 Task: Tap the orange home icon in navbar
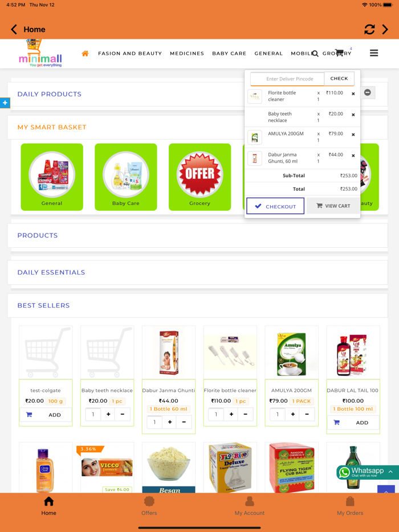click(x=85, y=54)
